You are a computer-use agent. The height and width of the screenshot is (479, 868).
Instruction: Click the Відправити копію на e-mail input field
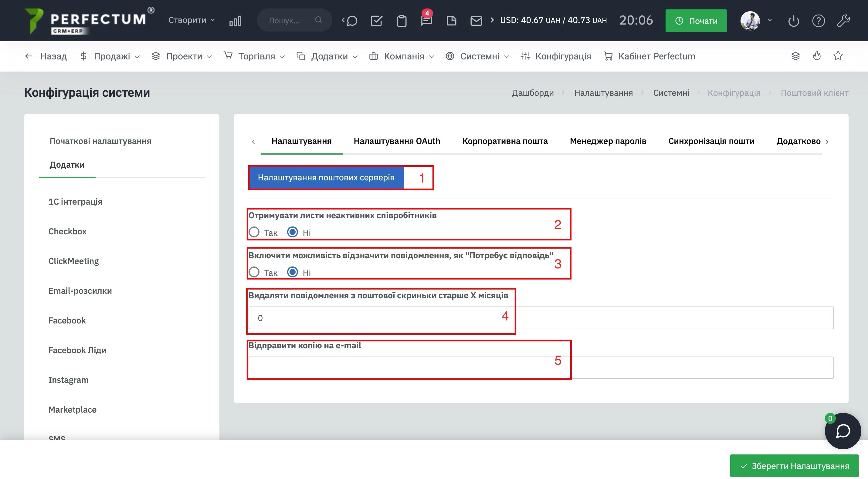(540, 367)
